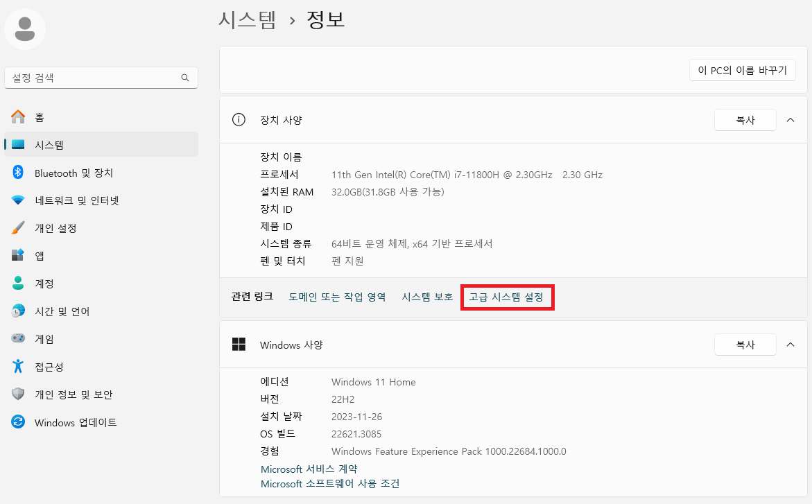Click 시스템 in the breadcrumb title

tap(247, 19)
